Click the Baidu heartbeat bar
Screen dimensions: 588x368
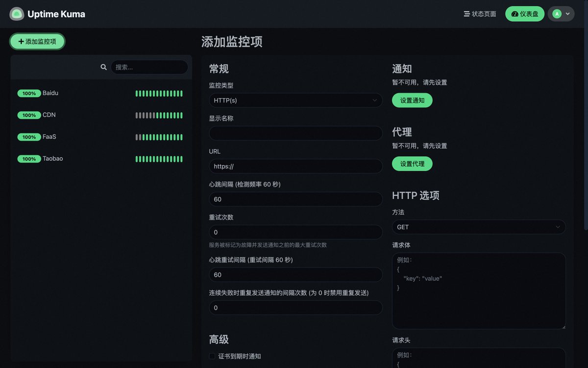159,93
